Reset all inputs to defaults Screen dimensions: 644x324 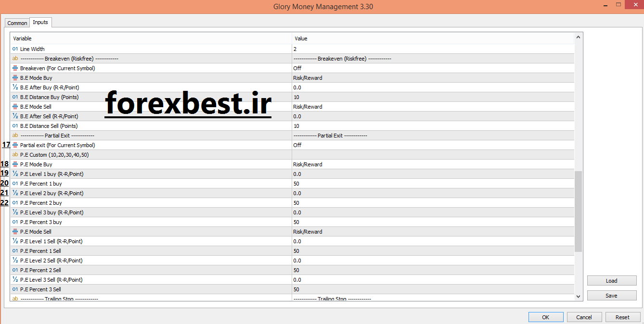click(x=623, y=317)
